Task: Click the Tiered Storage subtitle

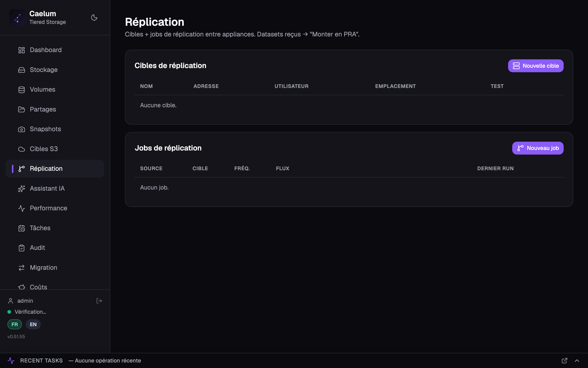Action: pyautogui.click(x=48, y=22)
